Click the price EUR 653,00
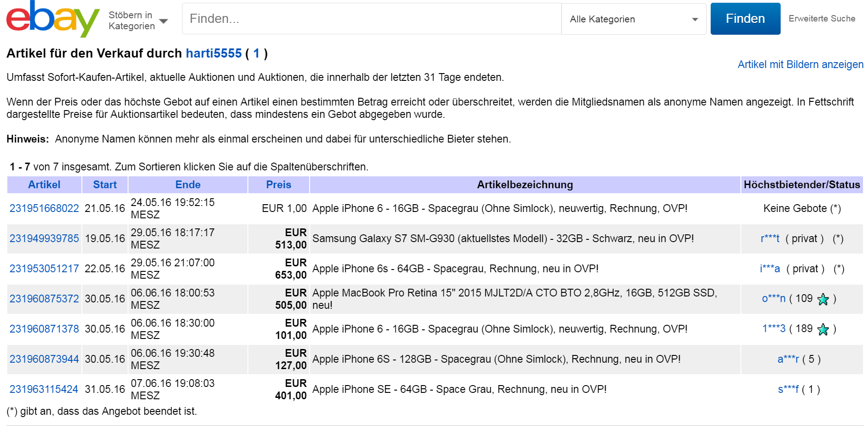This screenshot has width=868, height=439. (x=291, y=269)
